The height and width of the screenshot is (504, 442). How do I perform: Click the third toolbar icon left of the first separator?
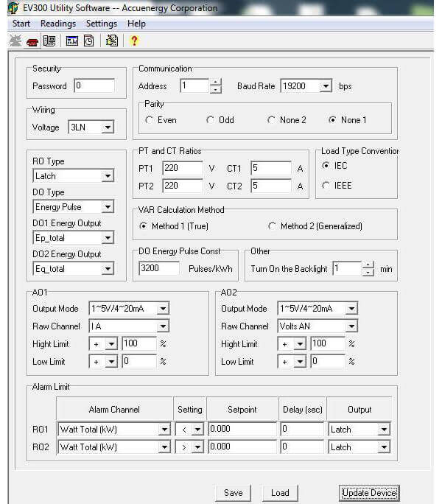pos(49,41)
